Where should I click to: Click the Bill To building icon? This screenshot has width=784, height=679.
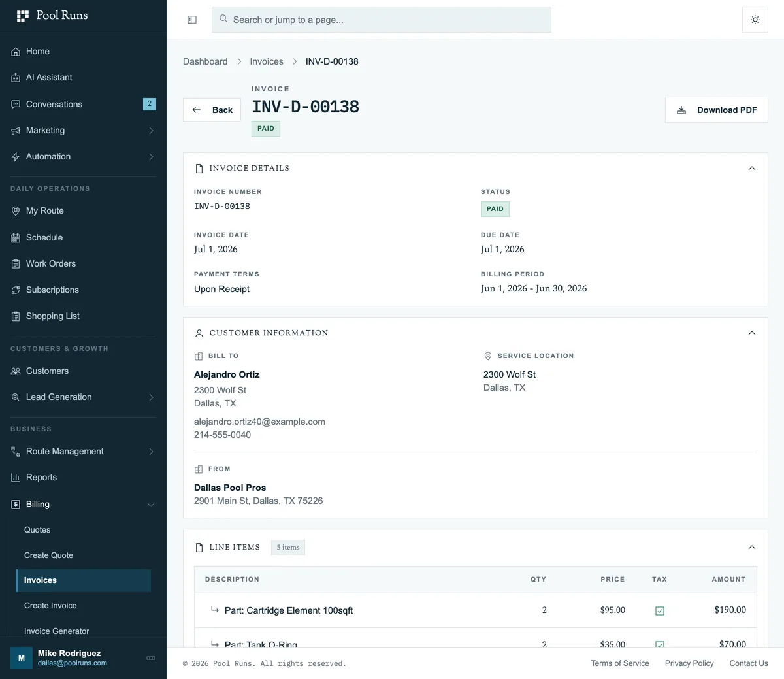pyautogui.click(x=199, y=356)
